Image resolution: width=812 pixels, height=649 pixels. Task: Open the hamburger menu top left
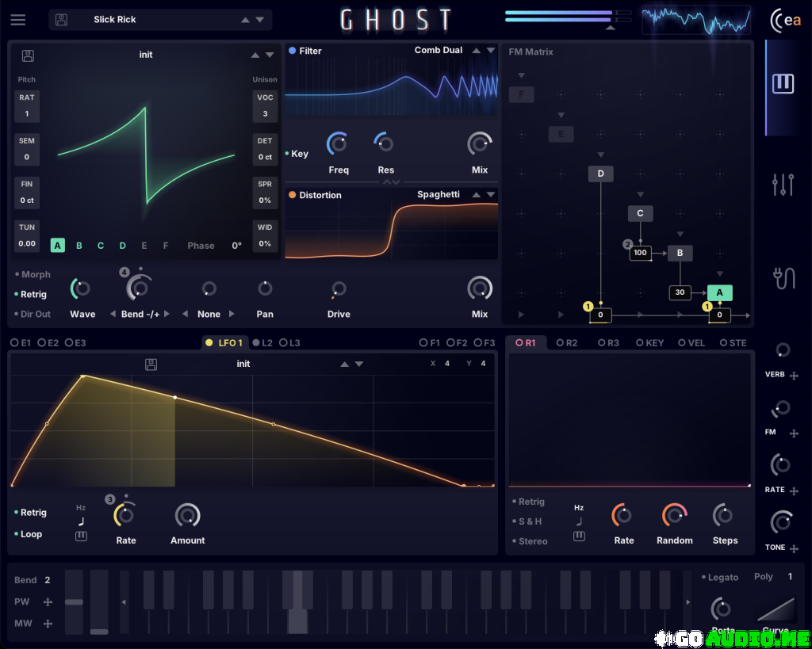coord(17,19)
